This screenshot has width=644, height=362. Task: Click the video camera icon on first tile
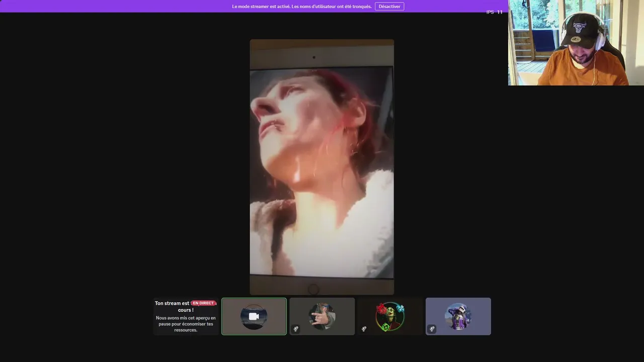coord(254,316)
